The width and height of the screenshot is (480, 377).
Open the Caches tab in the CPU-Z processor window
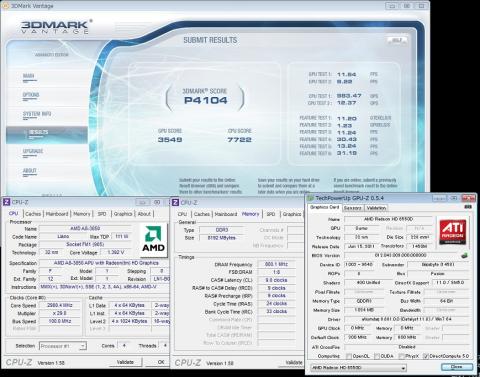point(33,214)
